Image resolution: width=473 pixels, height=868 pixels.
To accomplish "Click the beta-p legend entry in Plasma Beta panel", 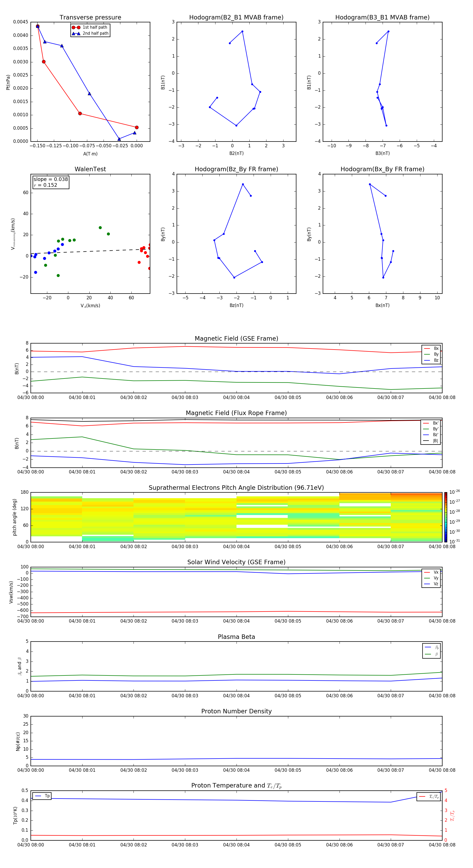I will [x=431, y=647].
